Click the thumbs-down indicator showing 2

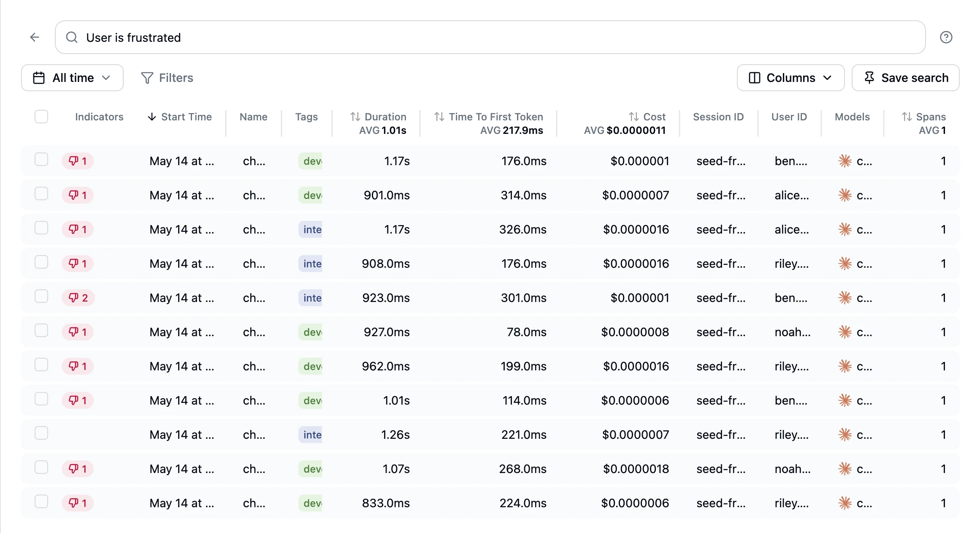point(78,298)
